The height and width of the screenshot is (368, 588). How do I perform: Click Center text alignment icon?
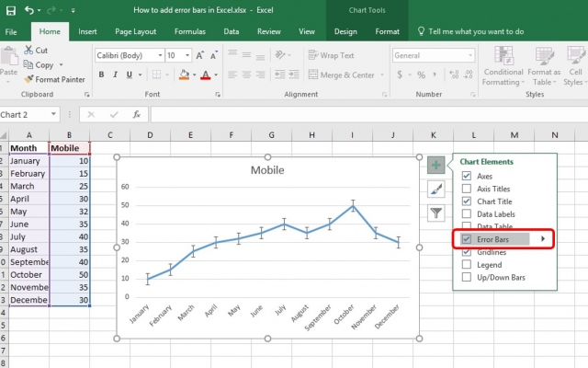(246, 75)
